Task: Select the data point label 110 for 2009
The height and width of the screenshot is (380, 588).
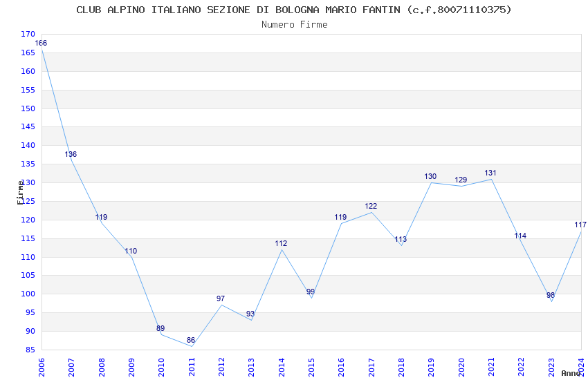Action: pos(131,251)
